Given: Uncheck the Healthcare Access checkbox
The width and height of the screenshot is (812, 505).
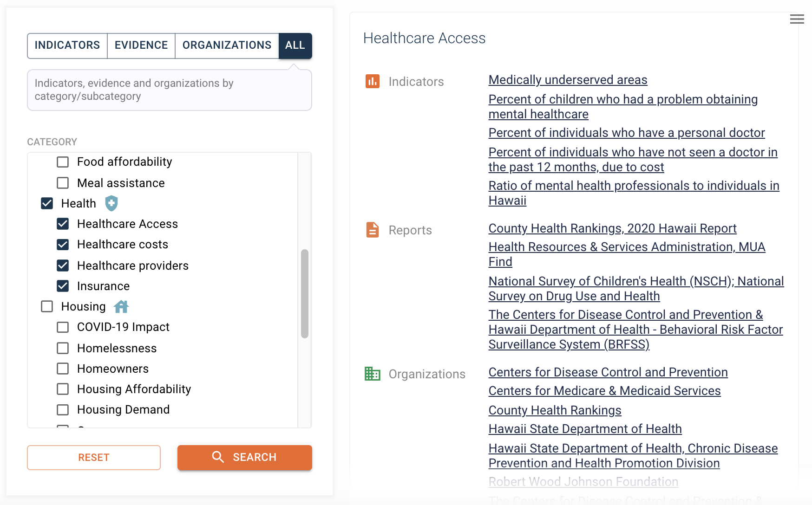Looking at the screenshot, I should coord(63,224).
